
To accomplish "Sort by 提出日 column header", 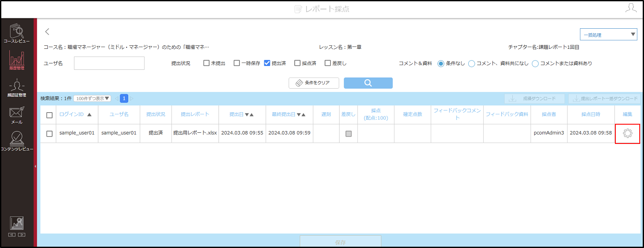I will tap(242, 114).
